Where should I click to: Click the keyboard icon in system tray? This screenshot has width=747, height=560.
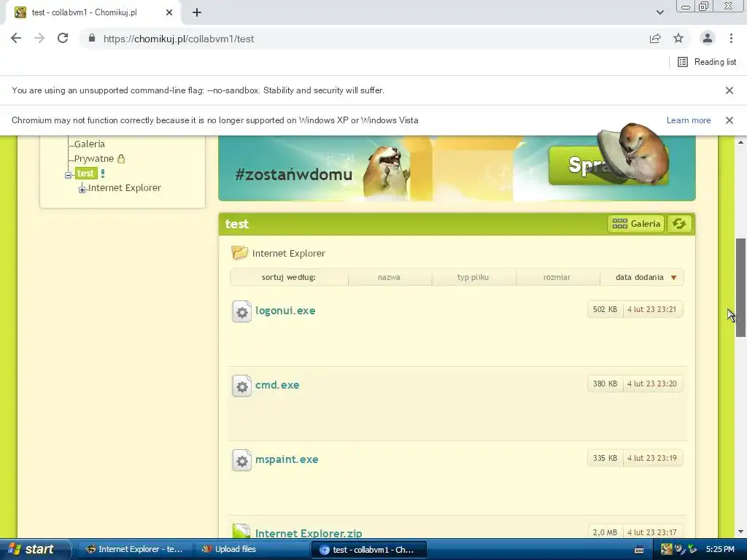point(639,550)
